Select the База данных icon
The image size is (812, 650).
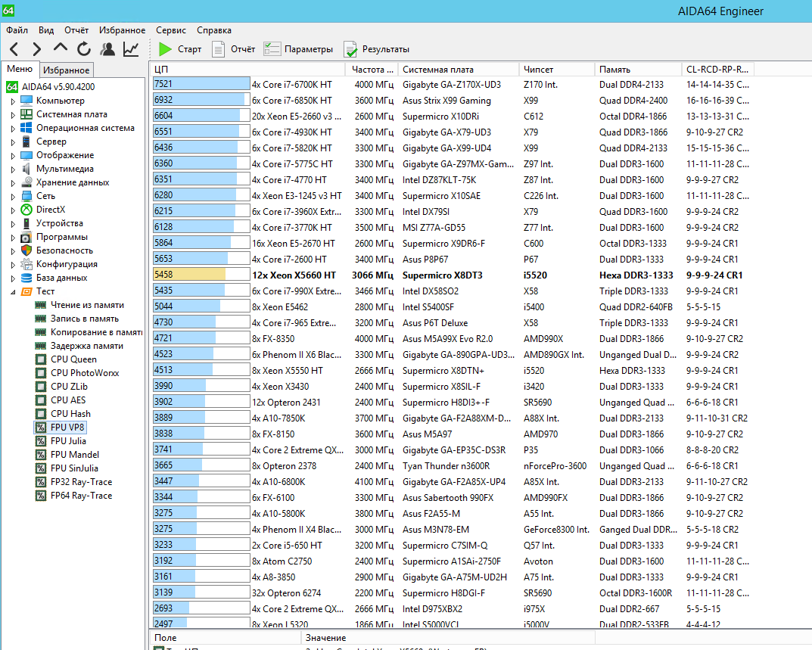pyautogui.click(x=26, y=278)
